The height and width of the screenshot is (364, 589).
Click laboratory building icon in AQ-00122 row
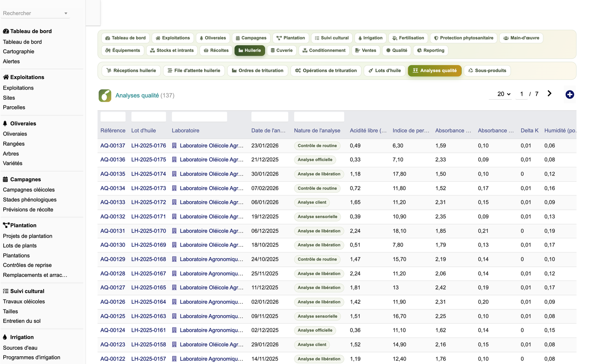pyautogui.click(x=174, y=359)
